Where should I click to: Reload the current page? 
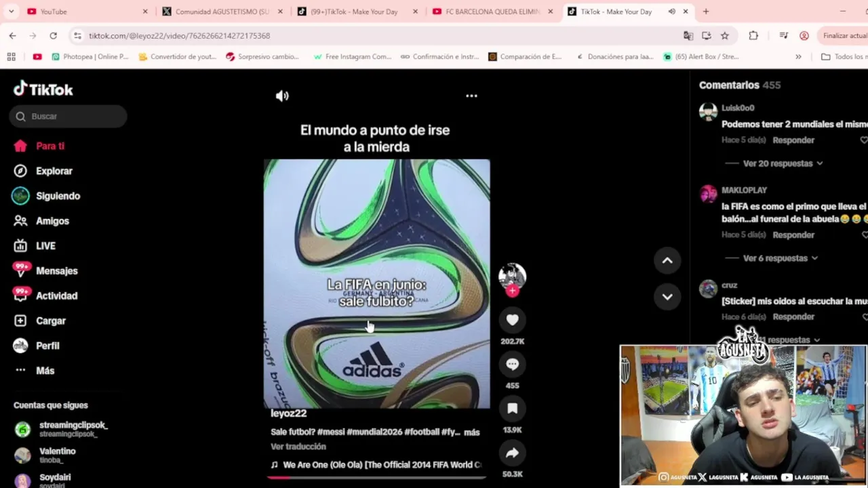pos(53,35)
